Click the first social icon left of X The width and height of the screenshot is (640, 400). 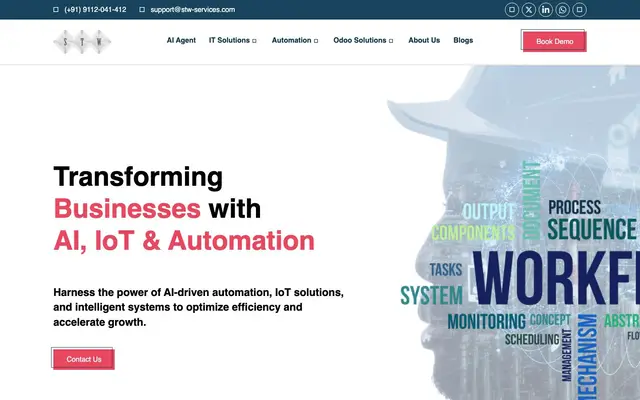click(x=512, y=10)
